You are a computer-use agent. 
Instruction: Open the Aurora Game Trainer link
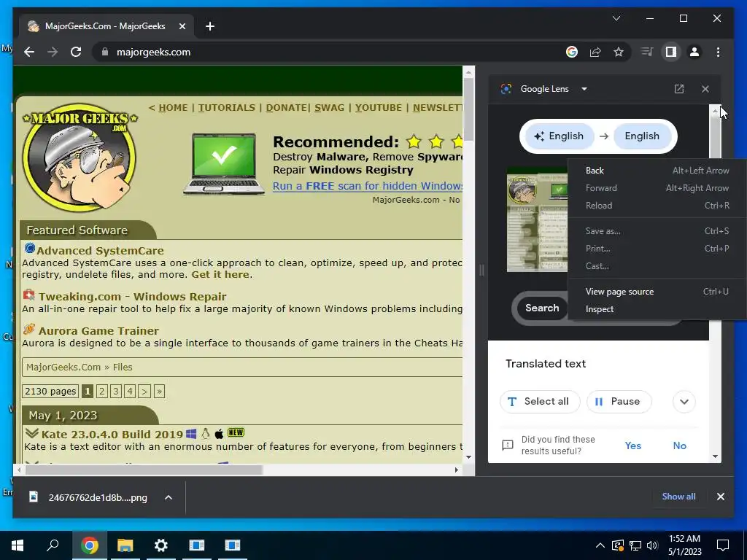[x=98, y=331]
